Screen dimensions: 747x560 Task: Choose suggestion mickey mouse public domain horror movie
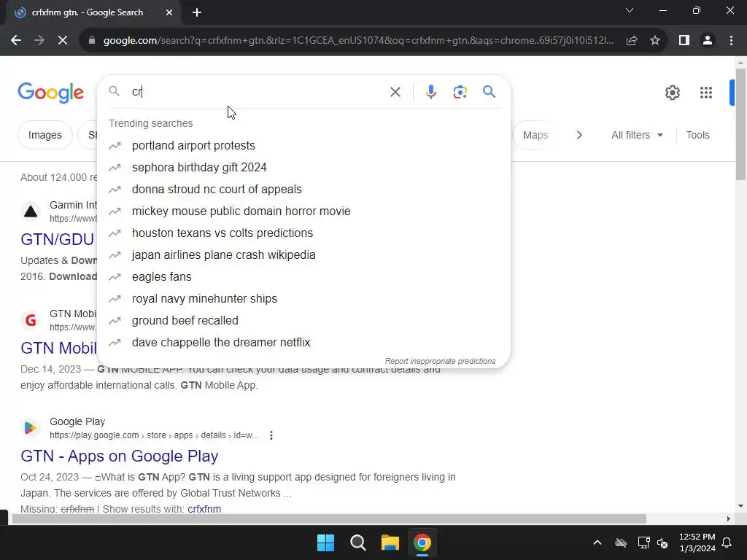click(x=303, y=211)
